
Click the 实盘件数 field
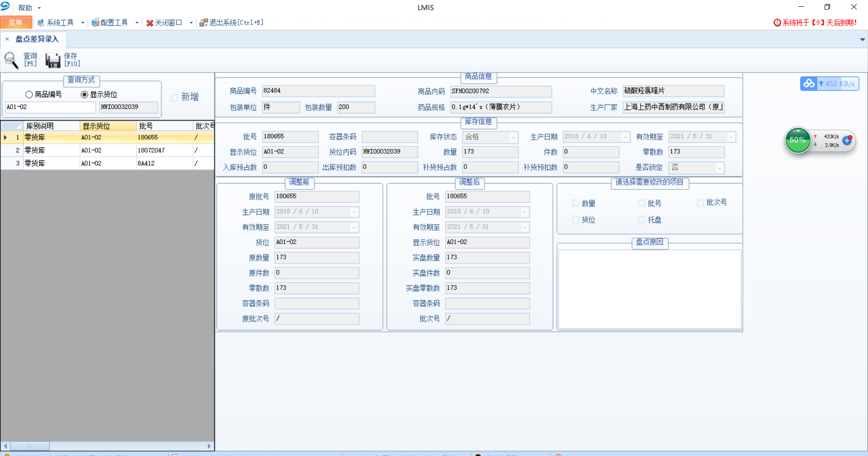tap(487, 273)
